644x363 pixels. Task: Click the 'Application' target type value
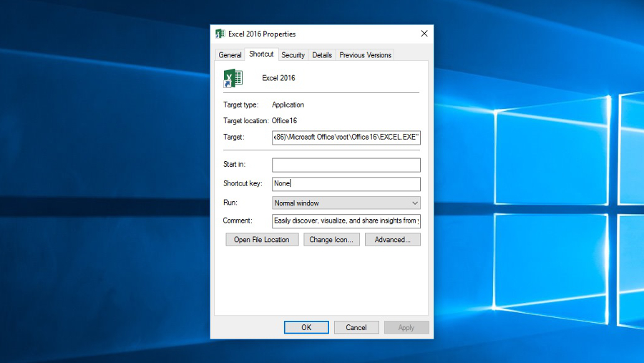tap(288, 105)
